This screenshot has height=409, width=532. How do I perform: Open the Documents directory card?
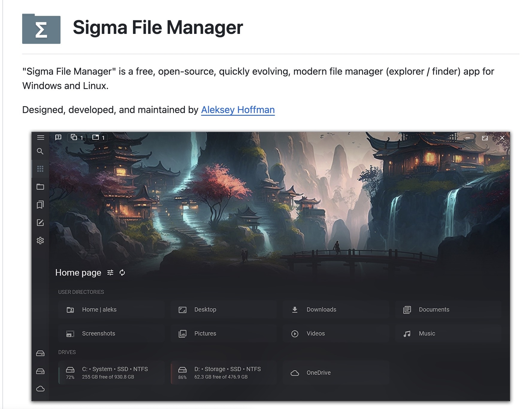[x=448, y=309]
